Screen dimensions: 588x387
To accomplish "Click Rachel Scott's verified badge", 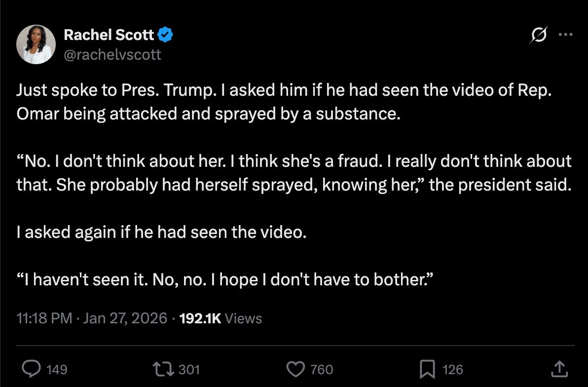I will (166, 35).
